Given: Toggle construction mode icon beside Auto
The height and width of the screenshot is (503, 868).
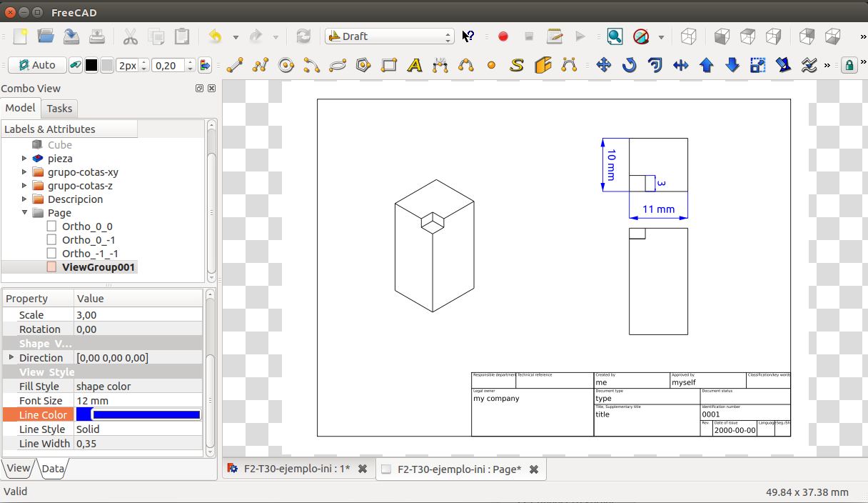Looking at the screenshot, I should (76, 66).
